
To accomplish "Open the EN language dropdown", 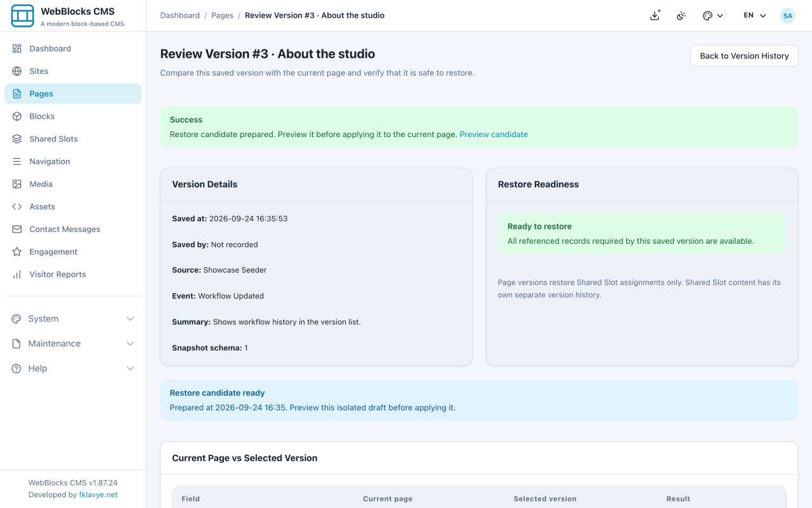I will [755, 15].
